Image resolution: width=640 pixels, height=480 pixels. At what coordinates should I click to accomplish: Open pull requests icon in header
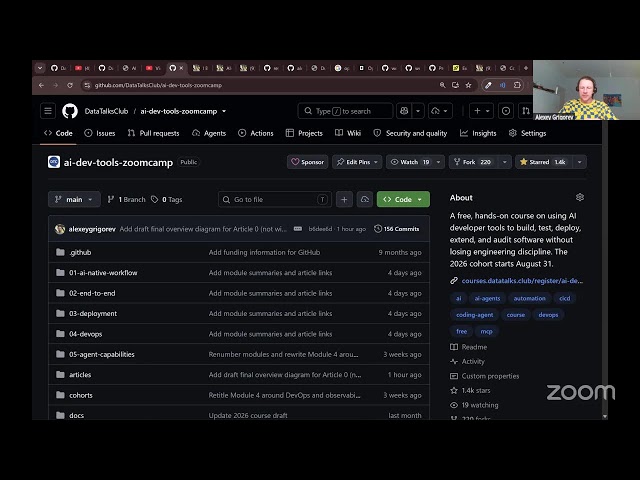(x=526, y=111)
